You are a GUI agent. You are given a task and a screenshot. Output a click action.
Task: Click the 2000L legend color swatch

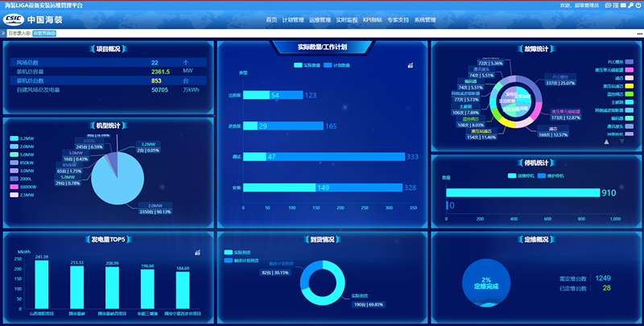14,179
